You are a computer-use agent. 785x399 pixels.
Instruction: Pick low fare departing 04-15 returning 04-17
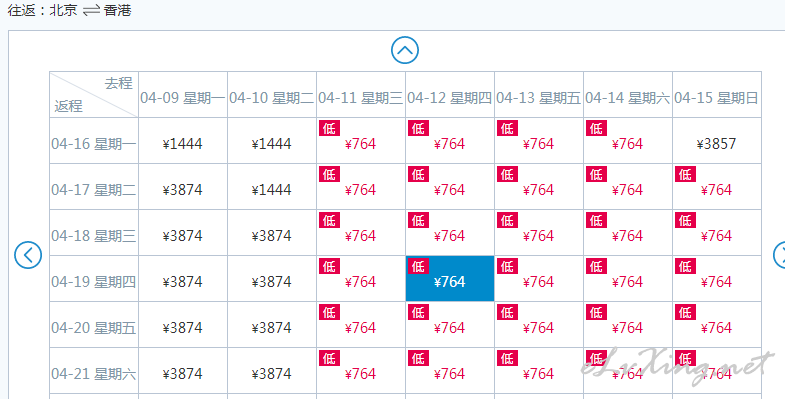[717, 187]
